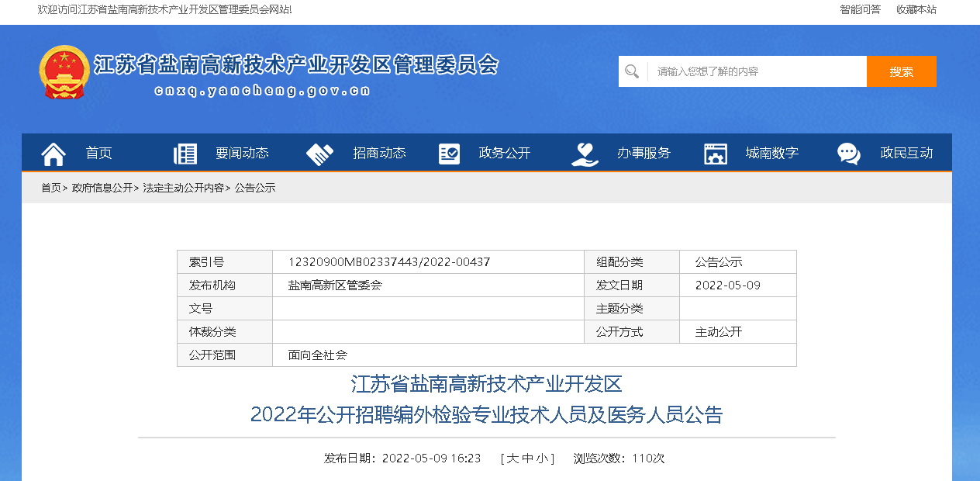Image resolution: width=980 pixels, height=481 pixels.
Task: Click the 体裁分类 label cell
Action: [x=225, y=332]
